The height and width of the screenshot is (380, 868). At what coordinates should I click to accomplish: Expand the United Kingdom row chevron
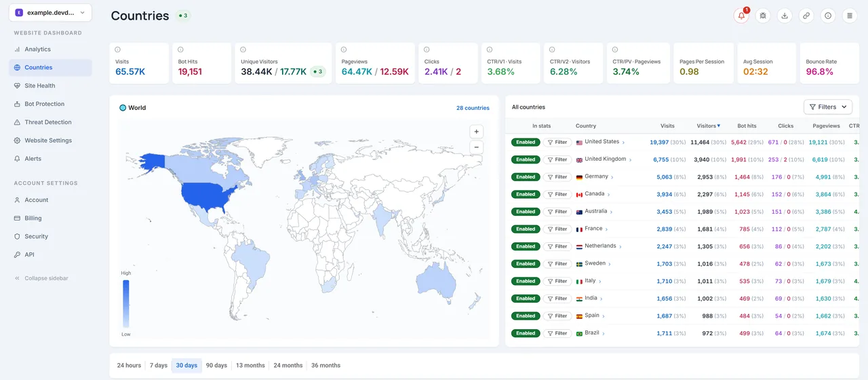click(x=630, y=160)
